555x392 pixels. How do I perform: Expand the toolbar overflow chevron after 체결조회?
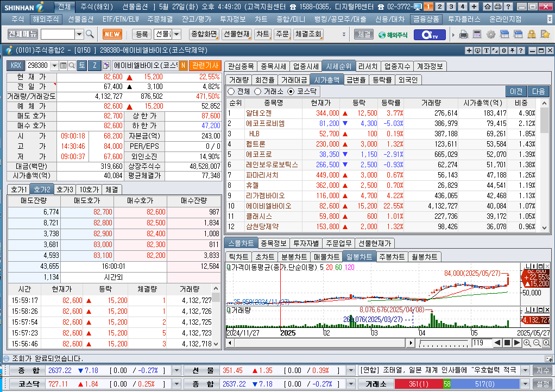tap(344, 34)
